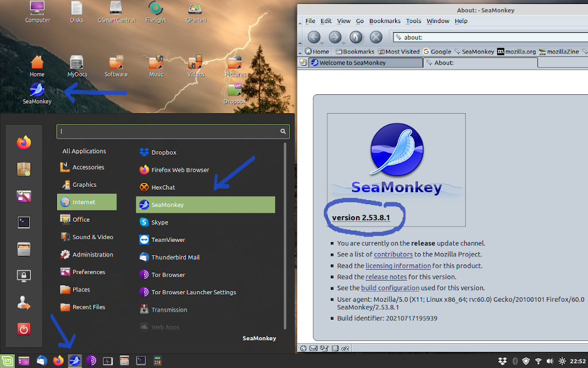
Task: Click mozillaZine bookmark toolbar item
Action: [x=559, y=51]
